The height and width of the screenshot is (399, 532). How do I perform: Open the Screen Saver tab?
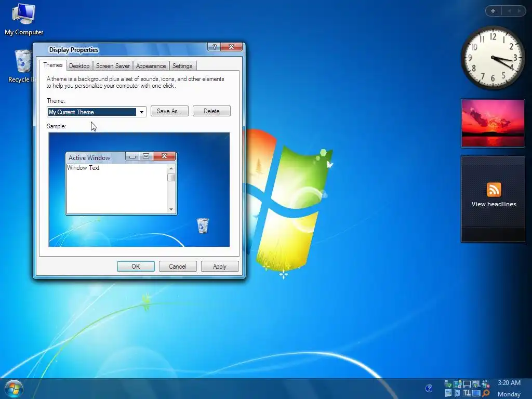[113, 66]
